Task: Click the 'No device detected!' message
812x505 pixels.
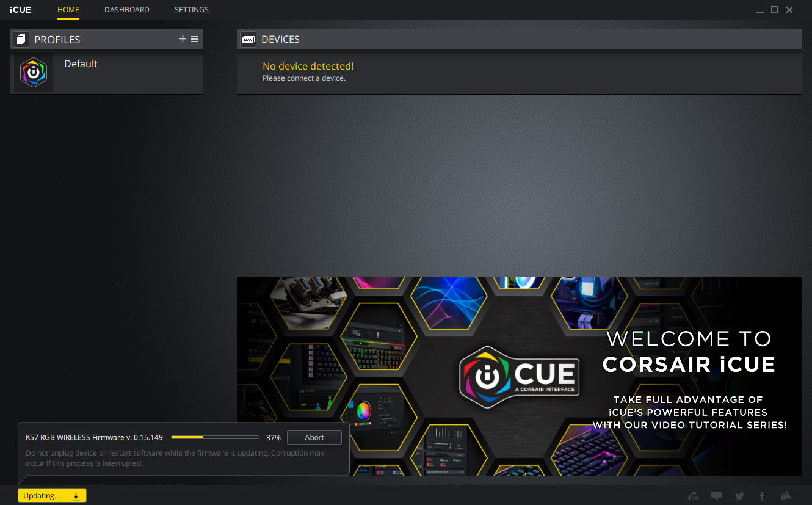Action: pyautogui.click(x=308, y=66)
